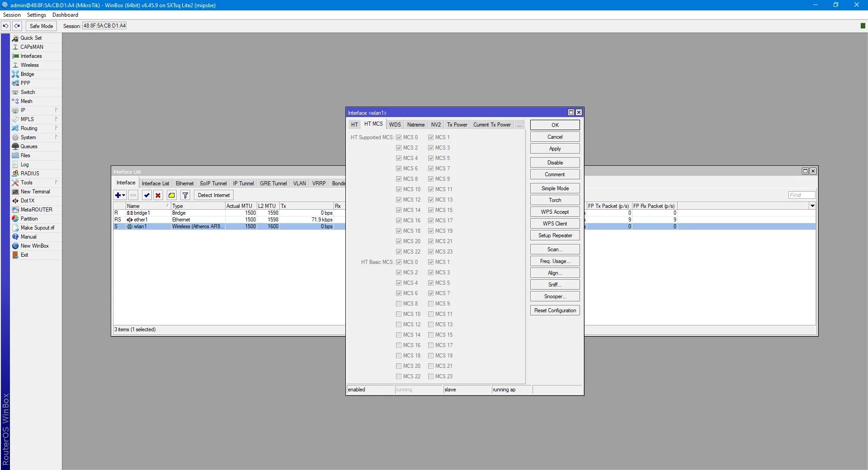Image resolution: width=868 pixels, height=470 pixels.
Task: Launch New Terminal from sidebar
Action: coord(35,192)
